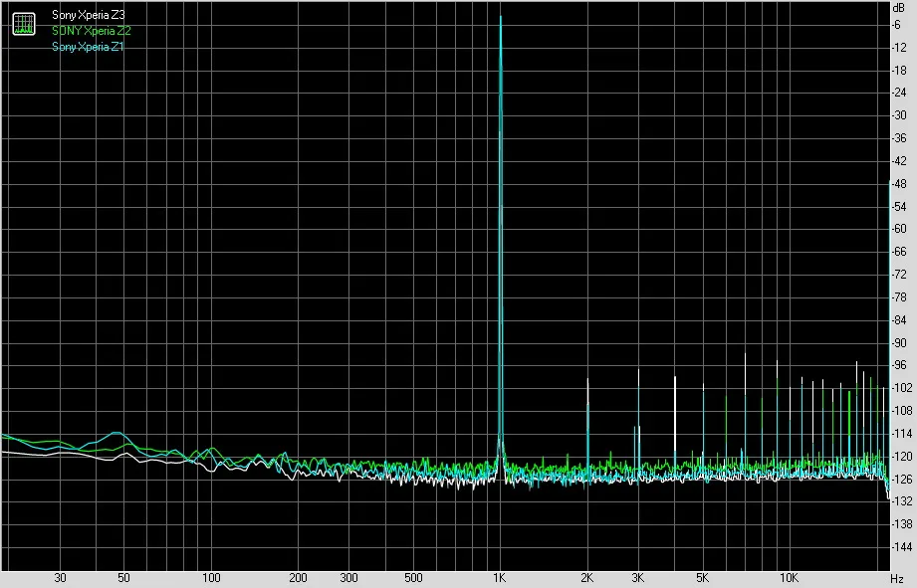Click the -48 dB axis label

[899, 183]
